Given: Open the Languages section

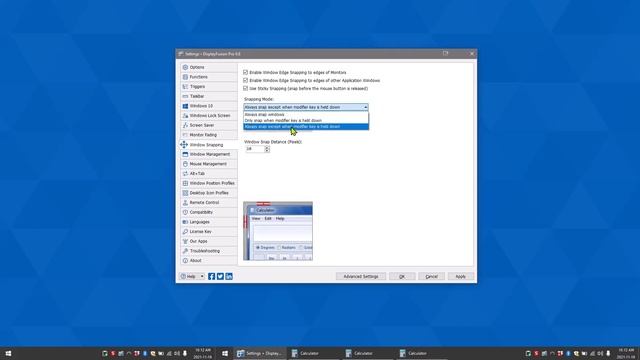Looking at the screenshot, I should pyautogui.click(x=208, y=222).
